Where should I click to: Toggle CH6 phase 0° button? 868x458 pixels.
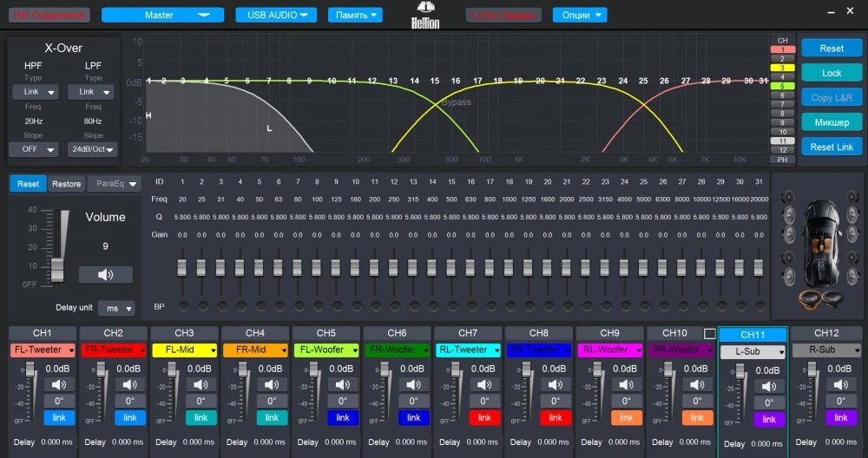coord(413,401)
